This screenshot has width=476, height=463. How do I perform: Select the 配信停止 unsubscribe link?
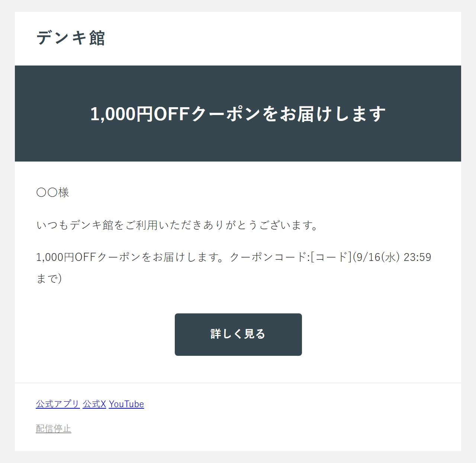coord(54,428)
